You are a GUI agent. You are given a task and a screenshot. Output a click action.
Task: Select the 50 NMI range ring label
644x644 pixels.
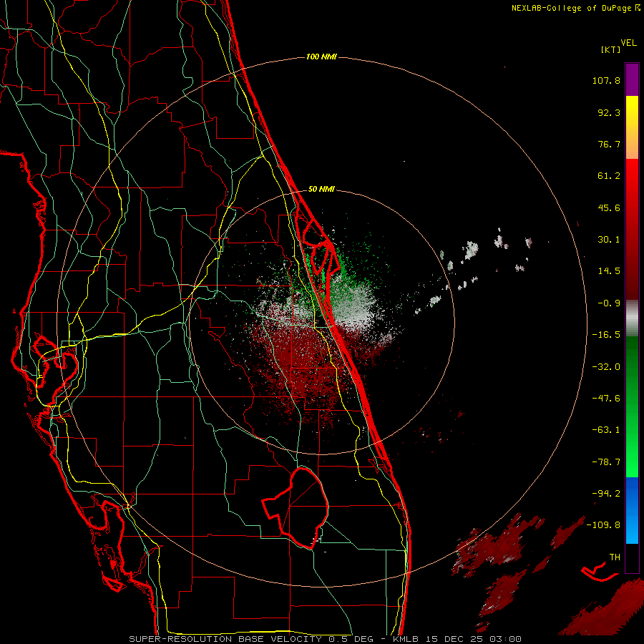click(x=321, y=189)
